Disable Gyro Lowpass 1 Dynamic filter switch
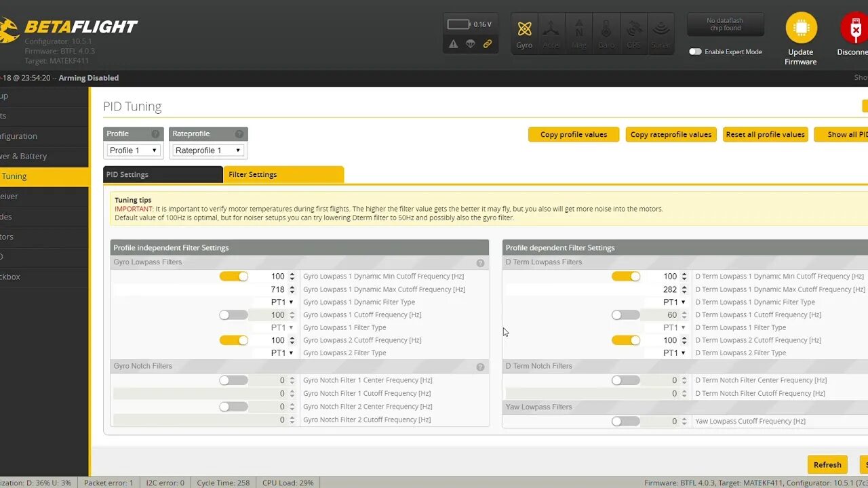The height and width of the screenshot is (488, 868). click(234, 277)
